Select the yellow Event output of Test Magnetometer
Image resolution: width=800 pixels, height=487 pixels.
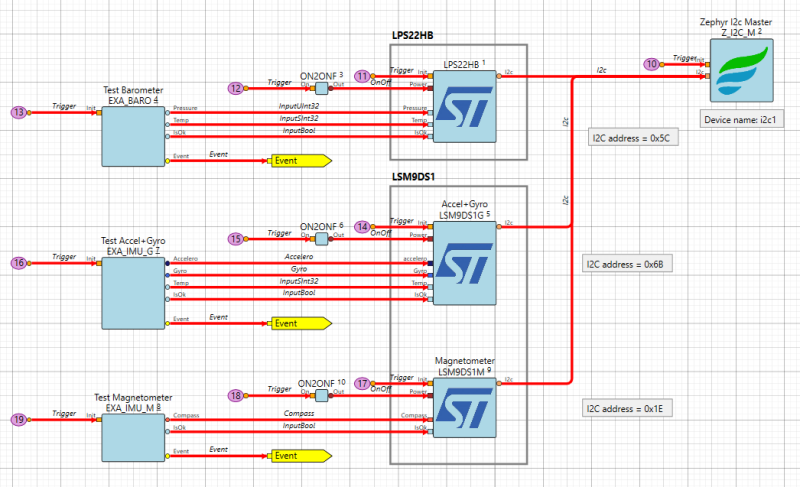pos(301,455)
